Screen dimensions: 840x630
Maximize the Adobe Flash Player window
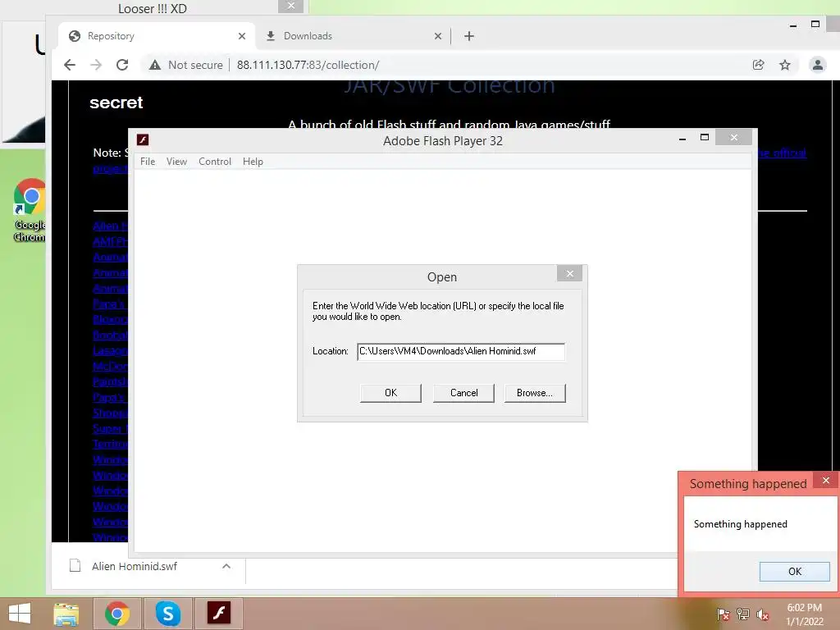(x=705, y=138)
